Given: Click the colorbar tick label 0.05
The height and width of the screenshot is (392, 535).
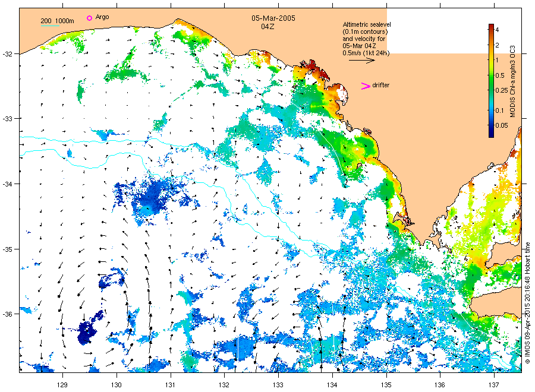Looking at the screenshot, I should pos(502,125).
